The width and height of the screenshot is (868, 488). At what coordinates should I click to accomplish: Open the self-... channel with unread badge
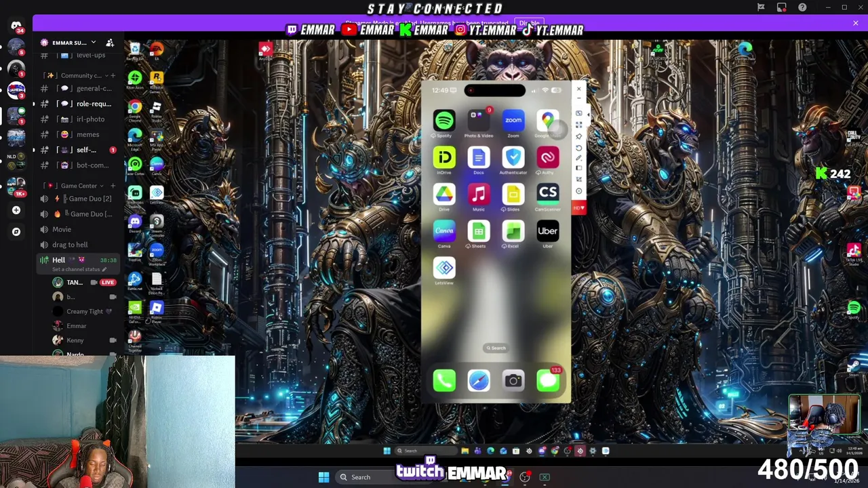[79, 150]
